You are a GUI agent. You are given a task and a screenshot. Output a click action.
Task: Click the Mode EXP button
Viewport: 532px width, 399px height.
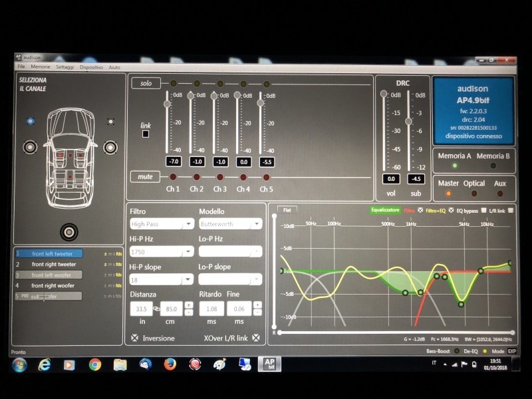(x=511, y=351)
